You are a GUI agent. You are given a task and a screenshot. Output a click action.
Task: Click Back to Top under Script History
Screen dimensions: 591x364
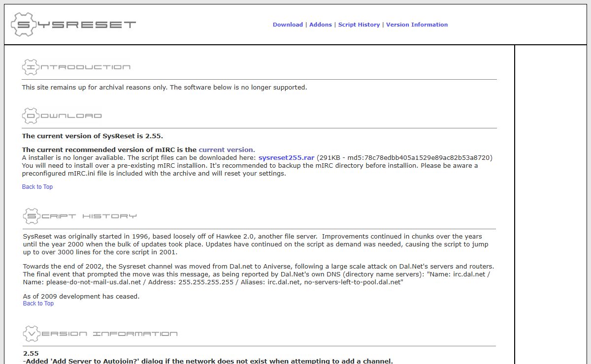(x=38, y=303)
